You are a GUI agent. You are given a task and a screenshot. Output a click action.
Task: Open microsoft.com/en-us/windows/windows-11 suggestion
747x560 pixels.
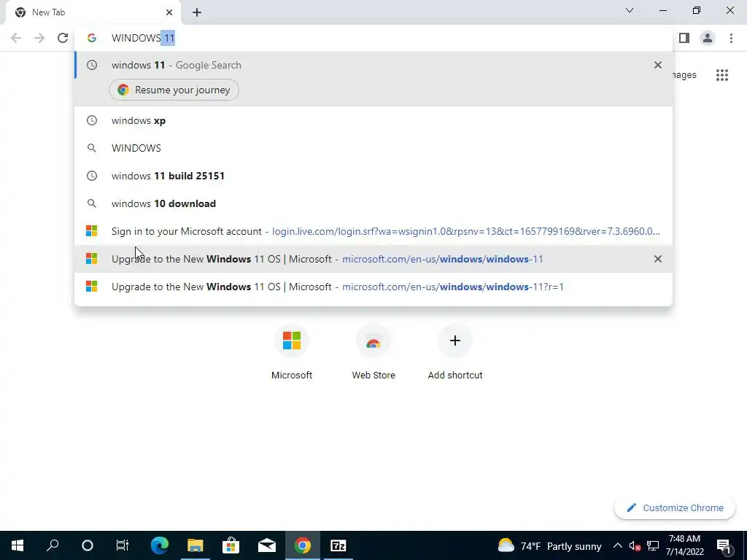pyautogui.click(x=373, y=259)
